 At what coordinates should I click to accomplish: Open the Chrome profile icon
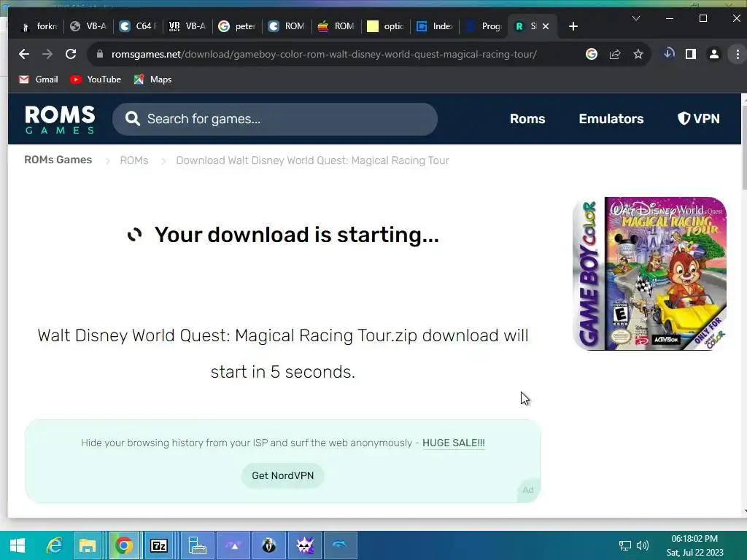point(713,54)
